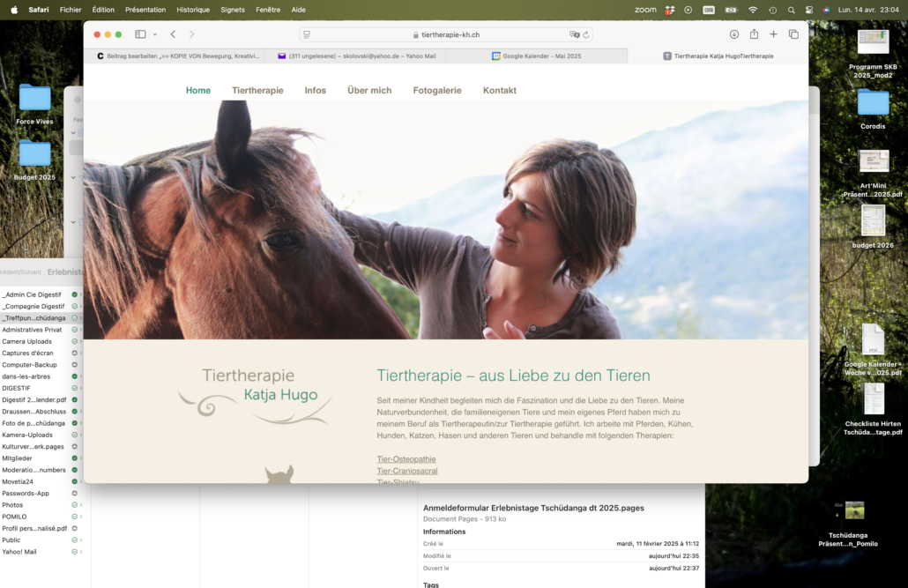
Task: Open the Fenêtre menu
Action: point(268,10)
